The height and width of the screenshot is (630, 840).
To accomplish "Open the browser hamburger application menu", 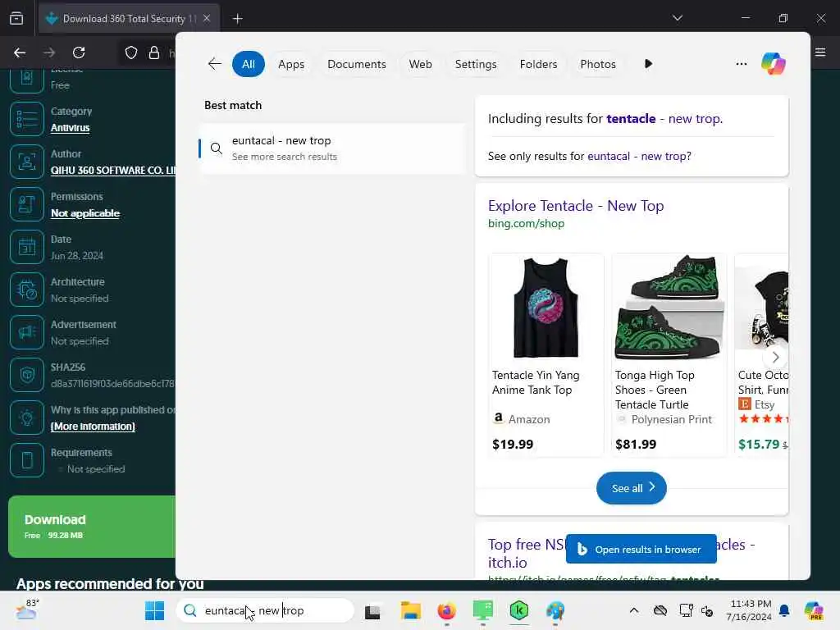I will click(x=820, y=52).
